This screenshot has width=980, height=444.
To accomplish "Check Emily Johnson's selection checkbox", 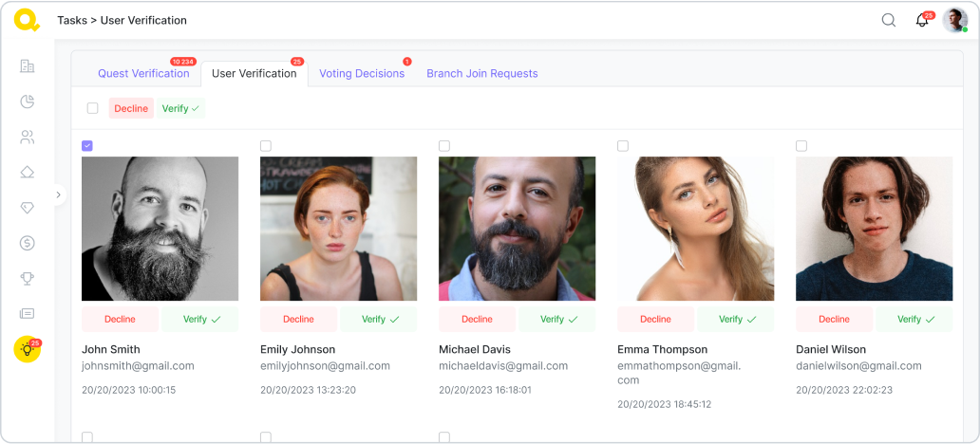I will coord(266,145).
